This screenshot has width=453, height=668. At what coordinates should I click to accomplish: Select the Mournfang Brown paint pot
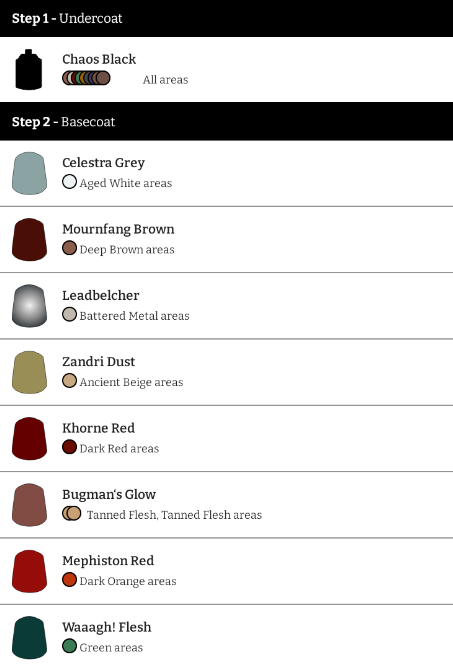click(x=29, y=239)
